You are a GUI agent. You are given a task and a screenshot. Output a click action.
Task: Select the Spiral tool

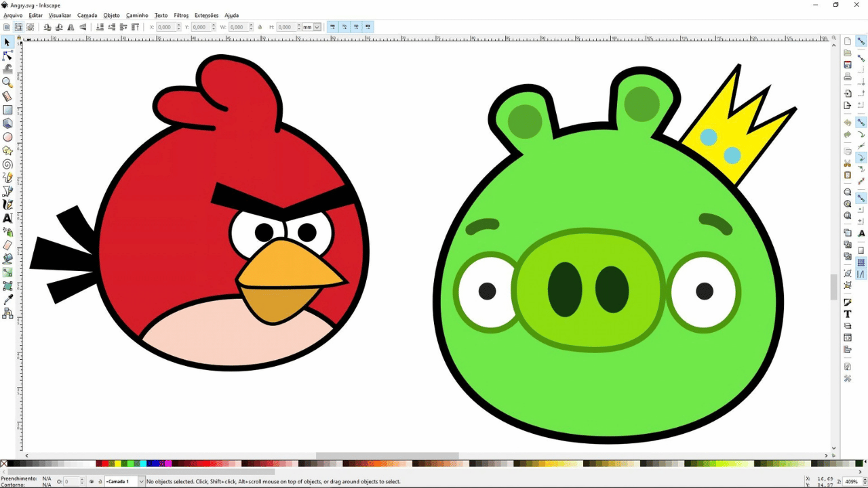[7, 164]
